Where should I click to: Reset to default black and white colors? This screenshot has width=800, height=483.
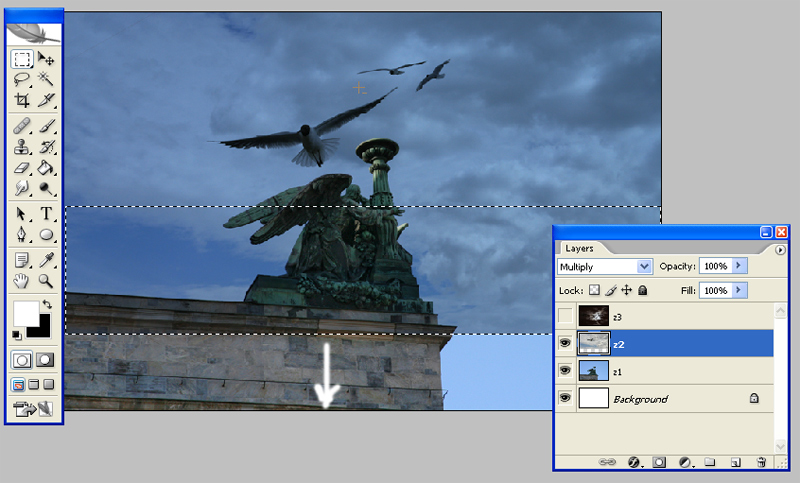tap(17, 335)
